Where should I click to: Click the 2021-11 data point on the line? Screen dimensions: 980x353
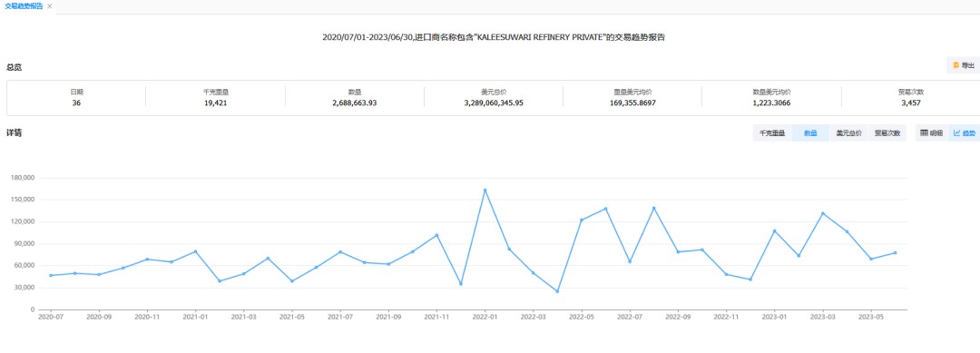point(436,235)
